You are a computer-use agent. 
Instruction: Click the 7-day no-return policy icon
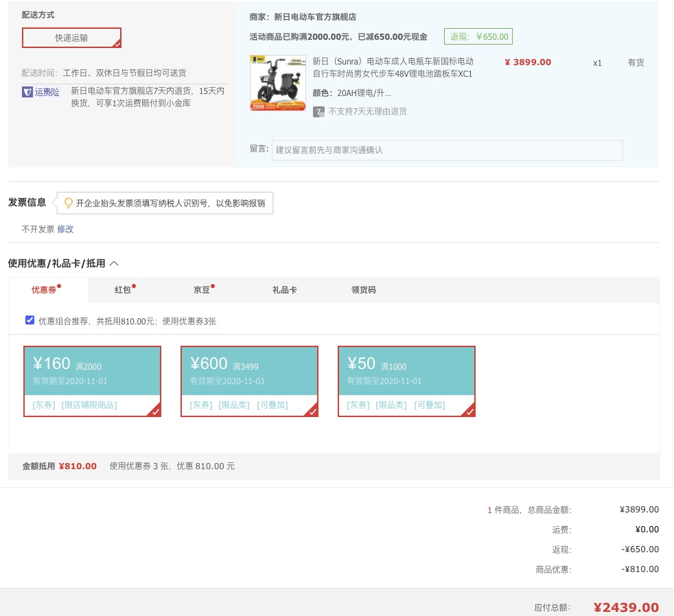pos(318,112)
